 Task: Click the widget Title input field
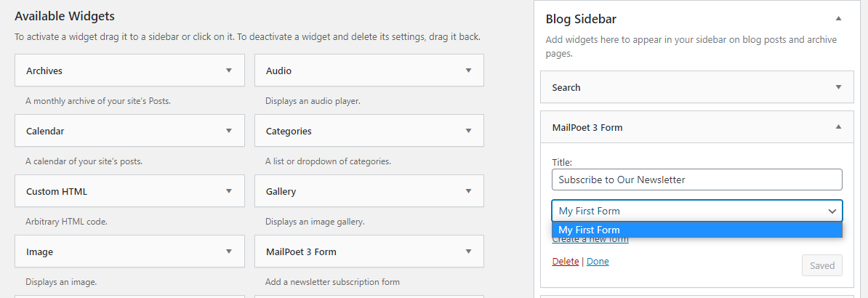click(696, 180)
